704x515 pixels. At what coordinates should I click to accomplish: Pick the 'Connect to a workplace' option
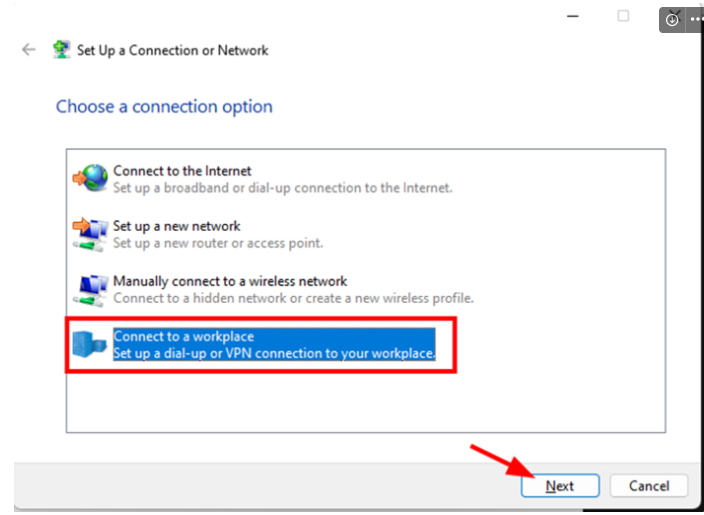click(184, 336)
